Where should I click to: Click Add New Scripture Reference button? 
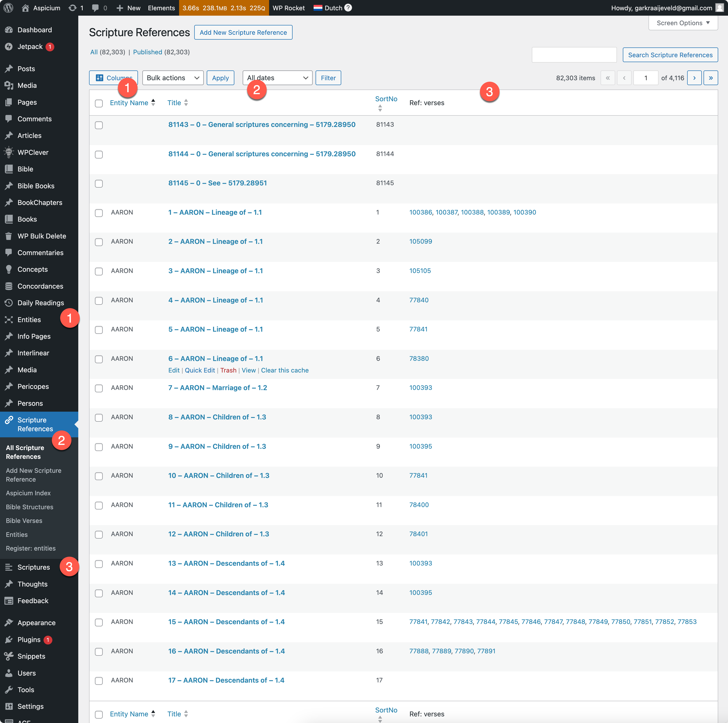tap(243, 32)
